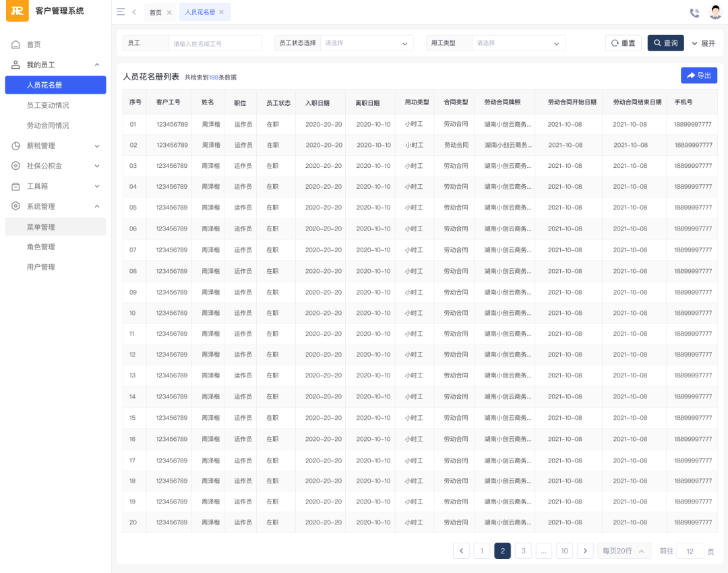Collapse the 系统管理 menu chevron
Viewport: 728px width, 573px height.
click(97, 206)
